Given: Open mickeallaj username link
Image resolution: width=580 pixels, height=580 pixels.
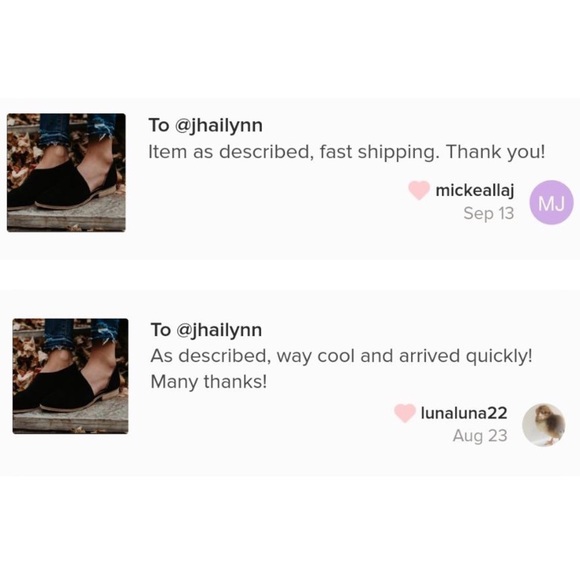Looking at the screenshot, I should [x=475, y=191].
